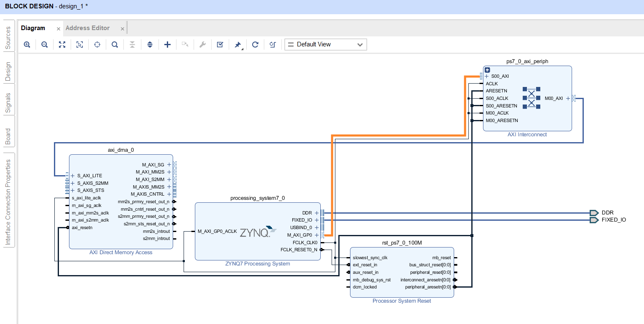
Task: Click the ZYNQ7 Processing System link
Action: [x=258, y=263]
